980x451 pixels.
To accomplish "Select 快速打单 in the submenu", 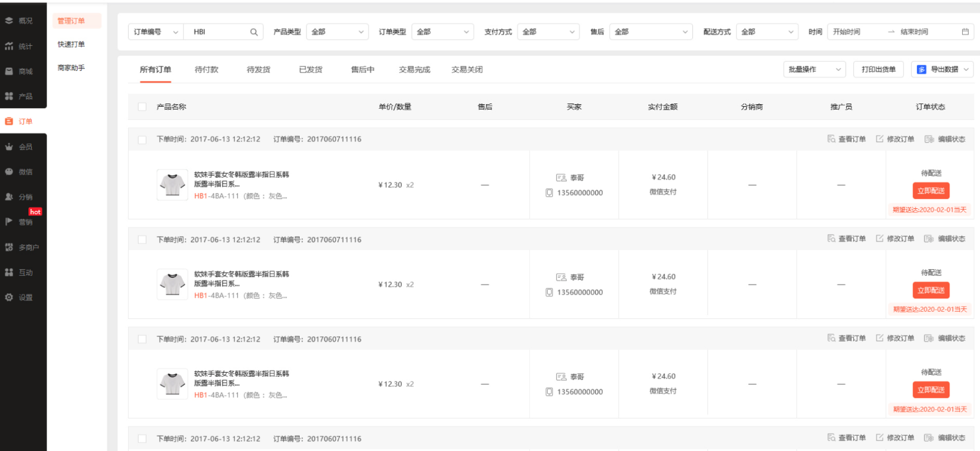I will (71, 44).
